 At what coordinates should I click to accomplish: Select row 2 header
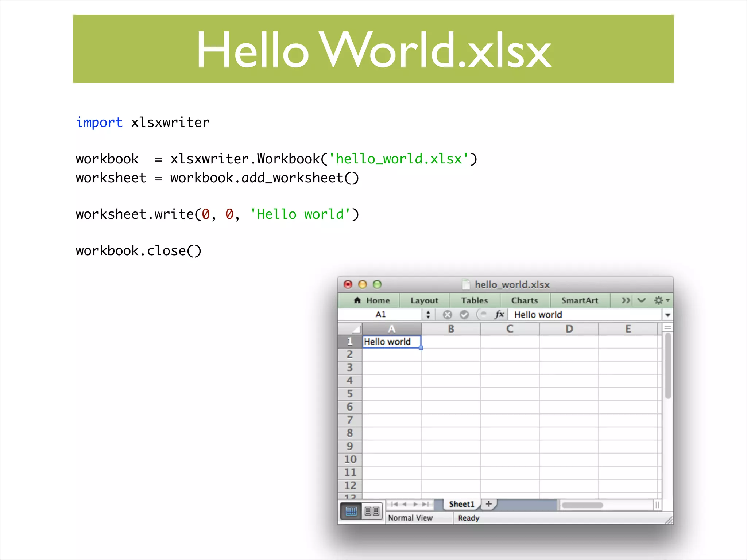tap(350, 354)
